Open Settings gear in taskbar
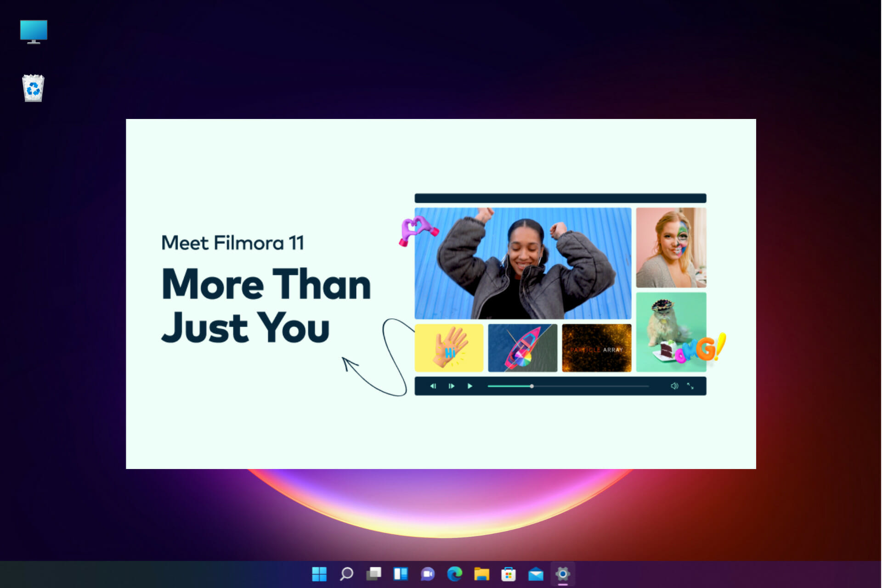This screenshot has width=882, height=588. pos(563,574)
